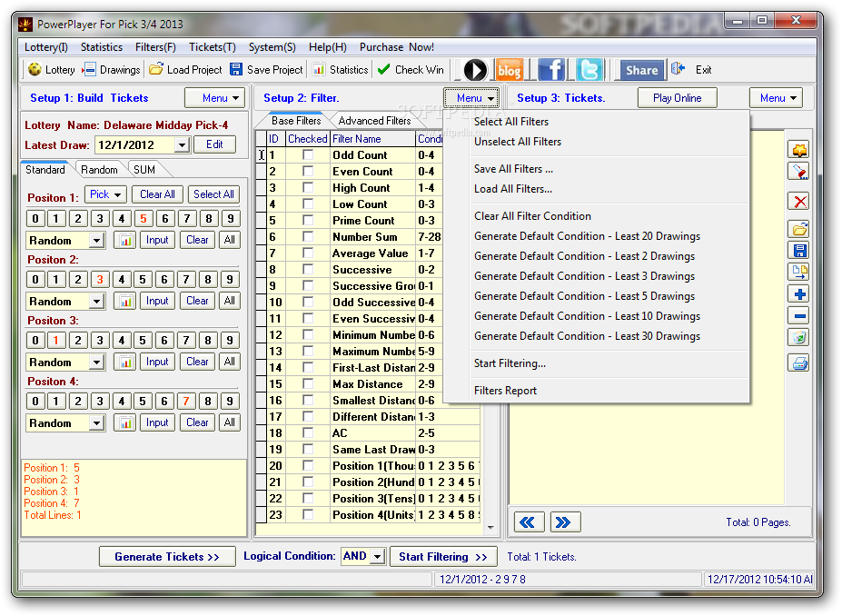Click the blue plus add icon
The height and width of the screenshot is (616, 842).
tap(799, 294)
